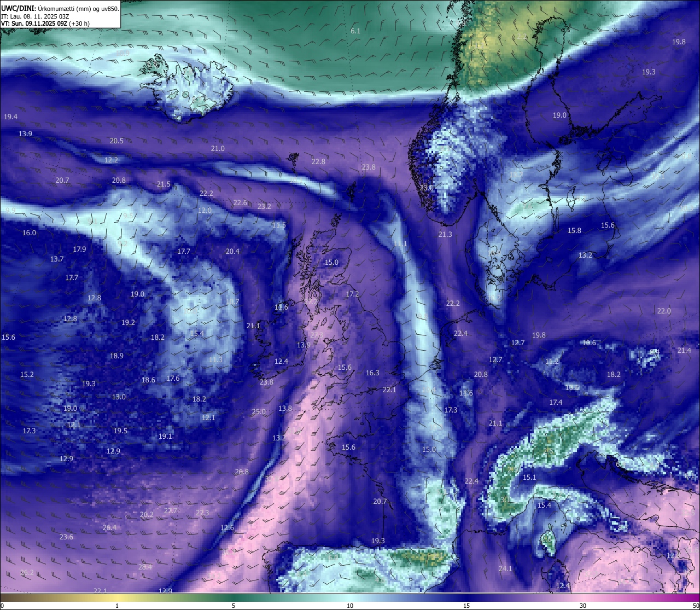700x610 pixels.
Task: Click the 13.8 value label
Action: point(285,409)
